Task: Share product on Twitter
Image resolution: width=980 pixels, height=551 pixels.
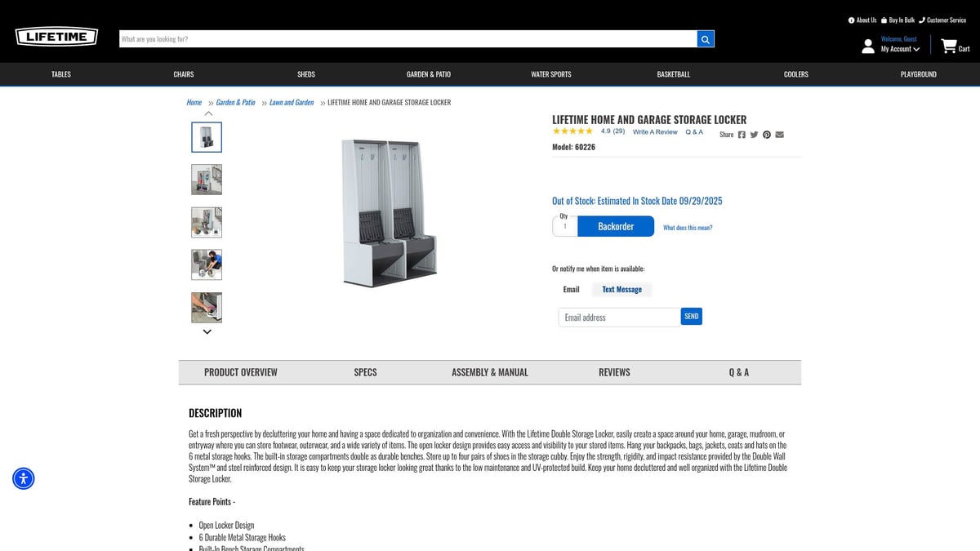Action: (x=754, y=135)
